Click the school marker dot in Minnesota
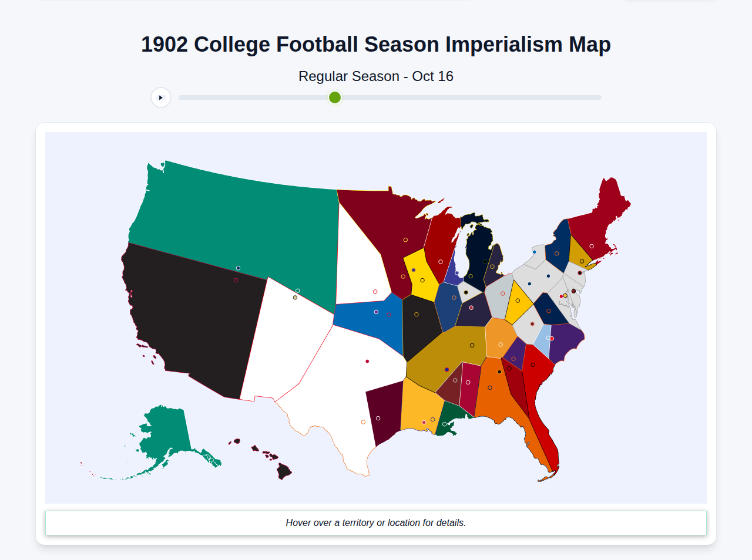The width and height of the screenshot is (752, 560). coord(405,239)
